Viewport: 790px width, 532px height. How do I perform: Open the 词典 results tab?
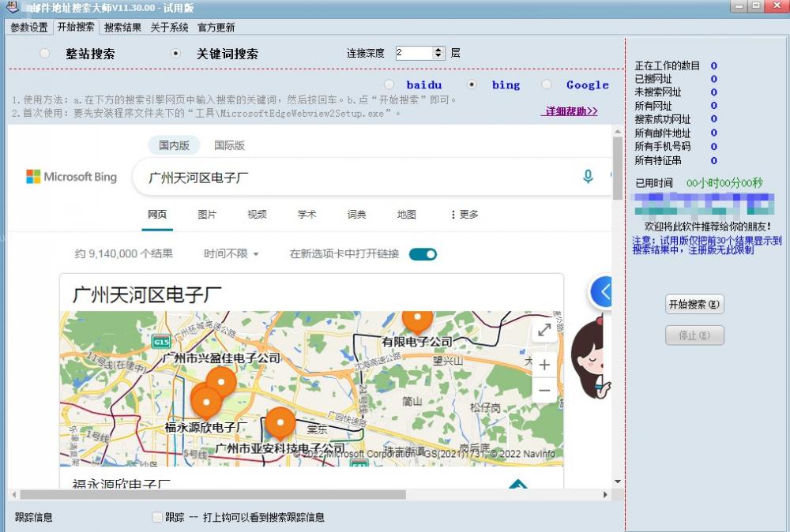click(357, 215)
